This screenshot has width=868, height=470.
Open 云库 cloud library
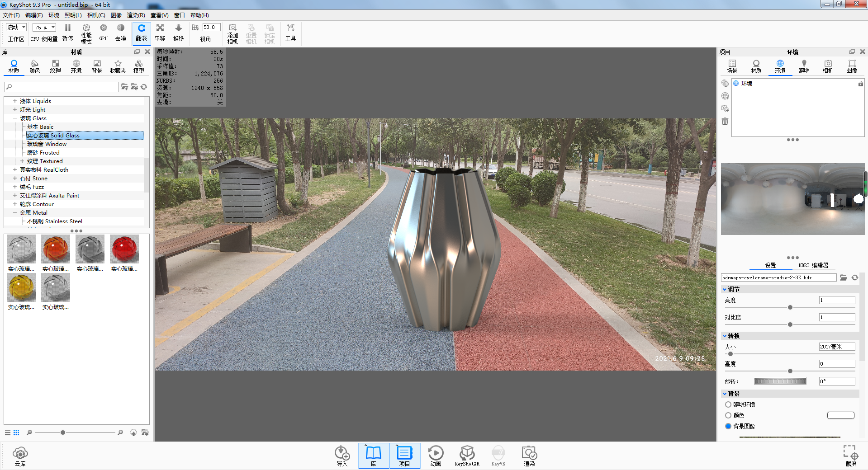click(x=20, y=456)
